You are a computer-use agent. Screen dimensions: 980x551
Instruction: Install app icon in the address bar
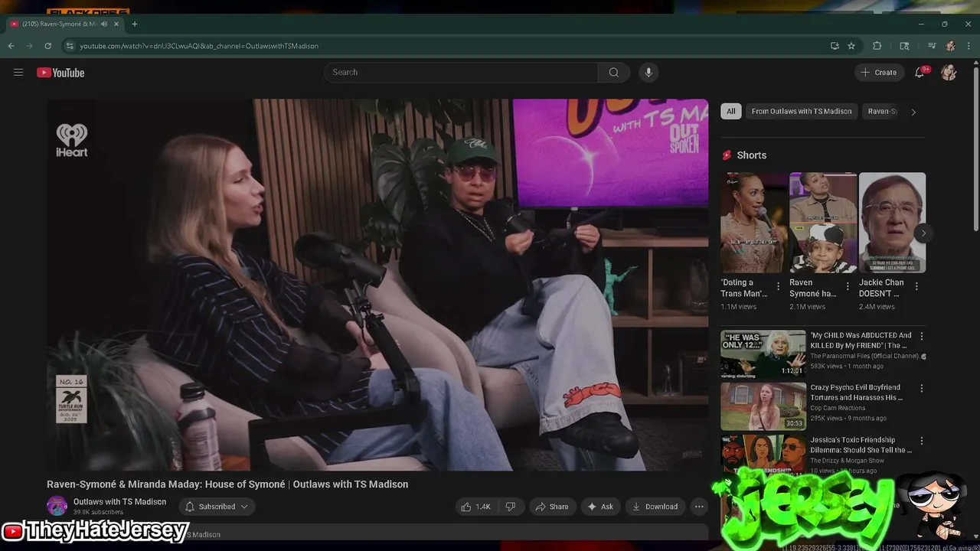coord(835,46)
